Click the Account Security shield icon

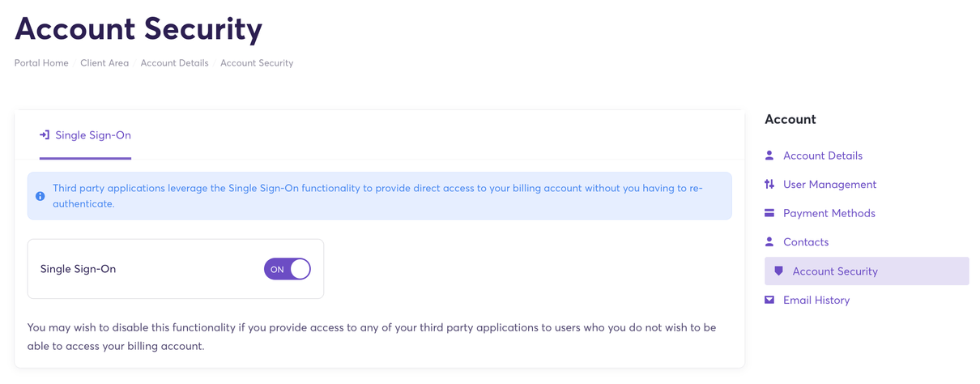[779, 271]
